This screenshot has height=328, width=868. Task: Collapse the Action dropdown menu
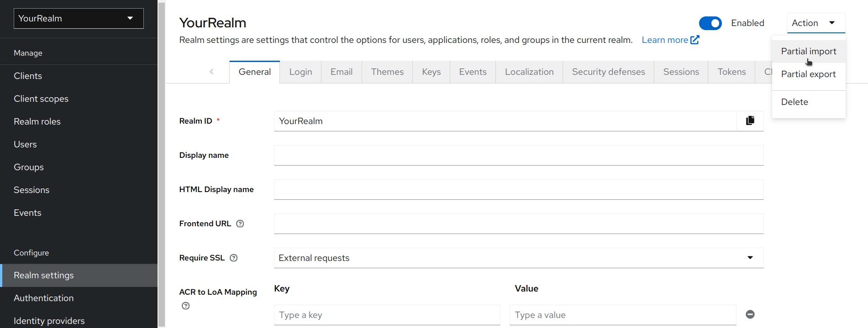(815, 23)
